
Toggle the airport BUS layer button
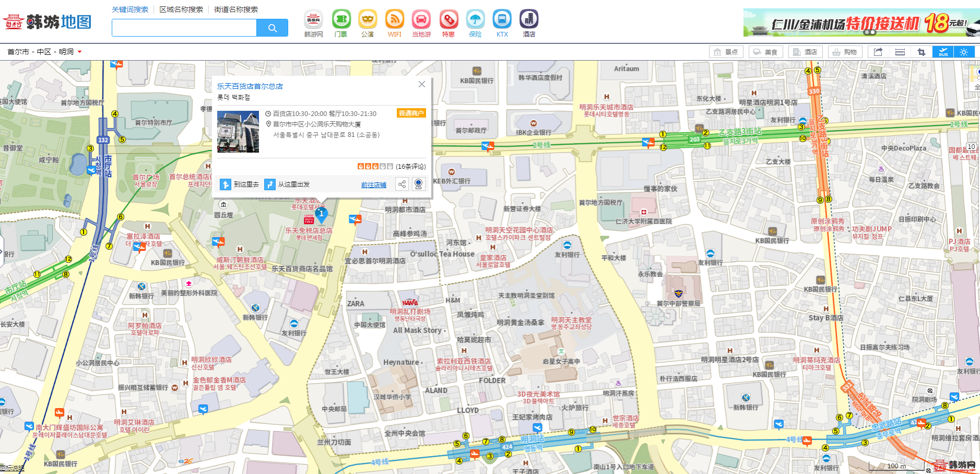(943, 52)
